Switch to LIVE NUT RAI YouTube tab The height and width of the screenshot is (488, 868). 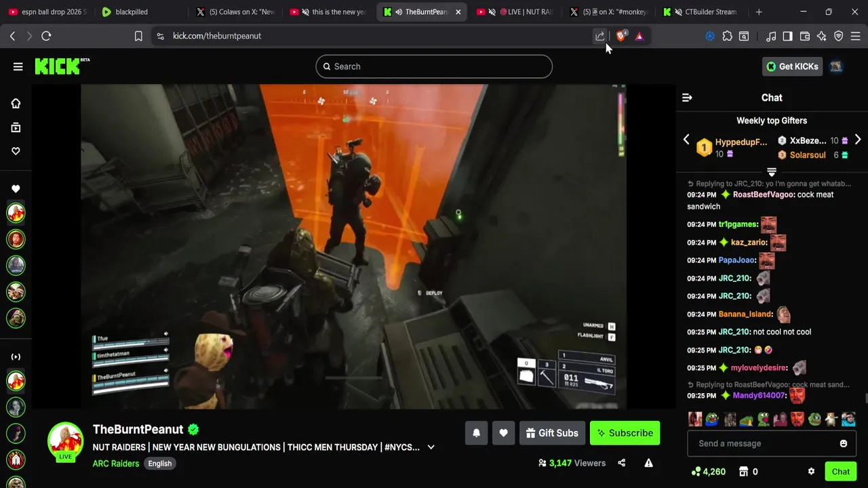click(515, 12)
